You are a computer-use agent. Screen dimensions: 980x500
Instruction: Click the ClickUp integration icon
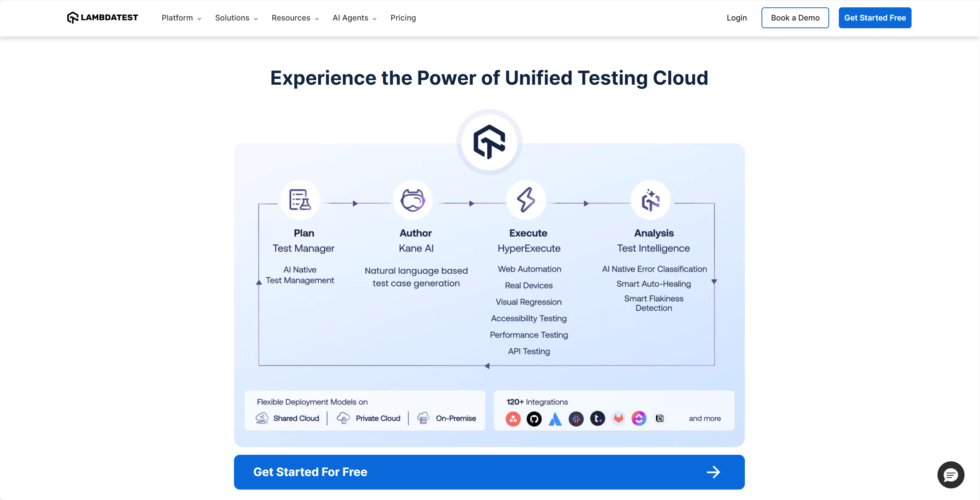[639, 418]
